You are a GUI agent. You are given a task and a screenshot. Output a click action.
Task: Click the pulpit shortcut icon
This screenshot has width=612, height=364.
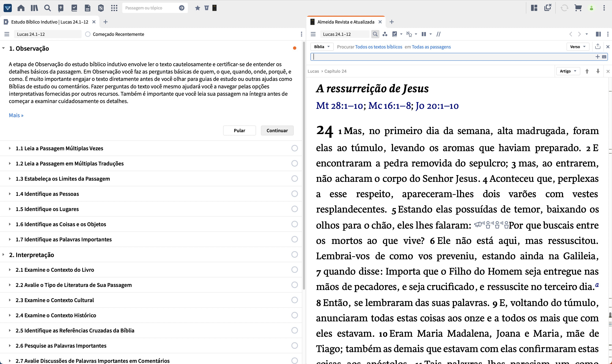click(206, 8)
